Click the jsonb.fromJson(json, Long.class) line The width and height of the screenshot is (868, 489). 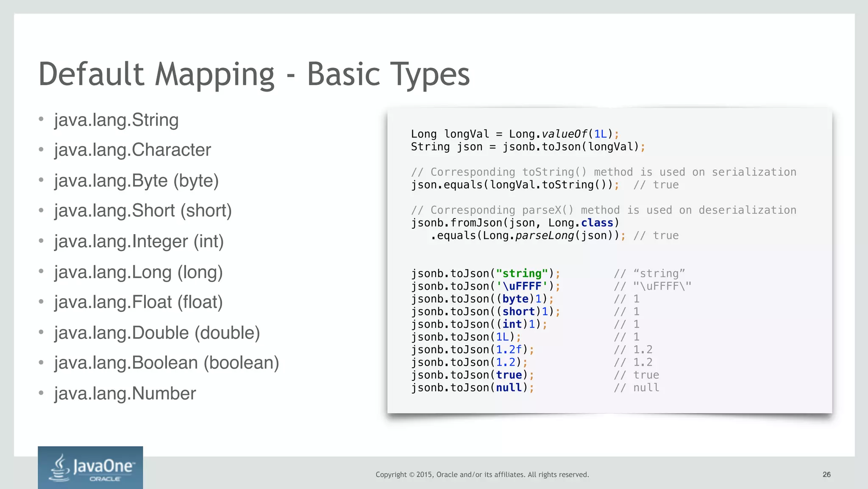pos(515,223)
